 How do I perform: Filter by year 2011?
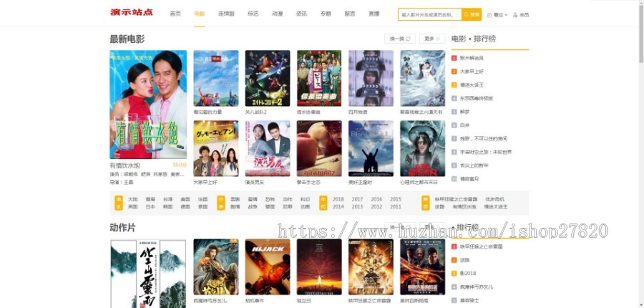click(x=396, y=207)
